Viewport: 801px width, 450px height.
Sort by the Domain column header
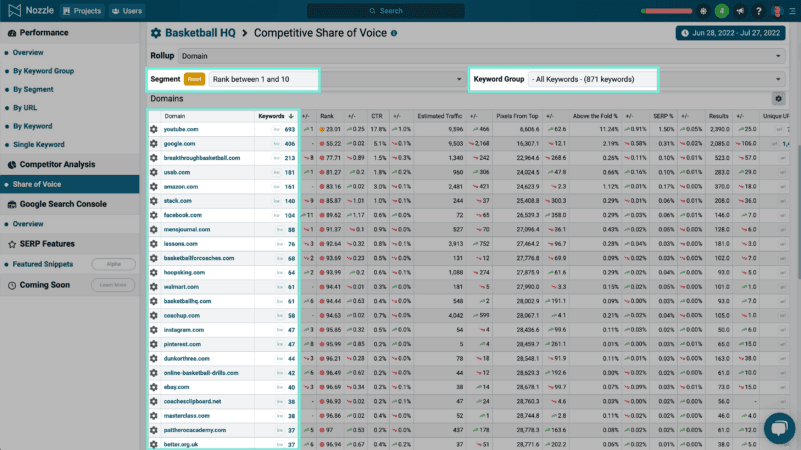tap(175, 116)
